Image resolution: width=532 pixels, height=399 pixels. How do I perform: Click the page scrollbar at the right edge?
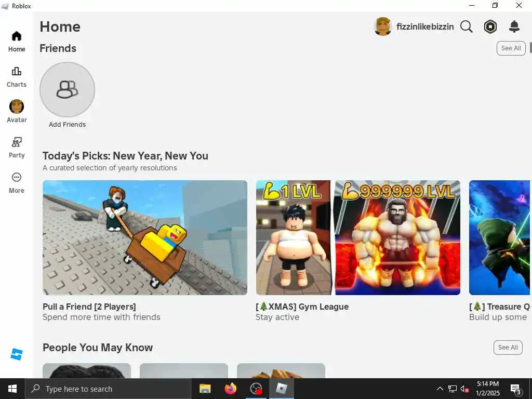[530, 48]
